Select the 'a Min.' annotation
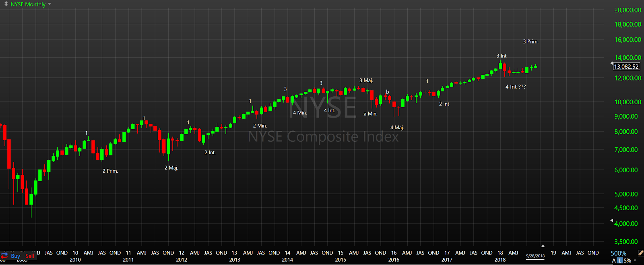The height and width of the screenshot is (265, 644). coord(370,114)
